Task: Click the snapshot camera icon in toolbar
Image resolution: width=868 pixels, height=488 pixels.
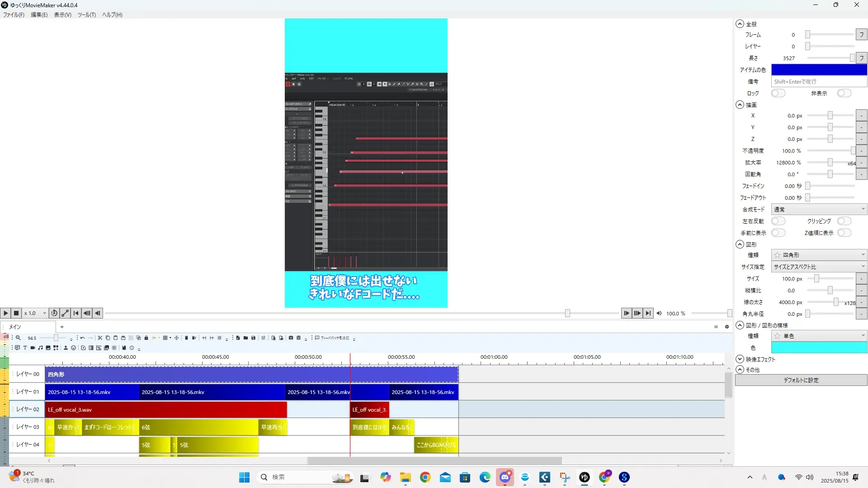Action: pos(291,338)
